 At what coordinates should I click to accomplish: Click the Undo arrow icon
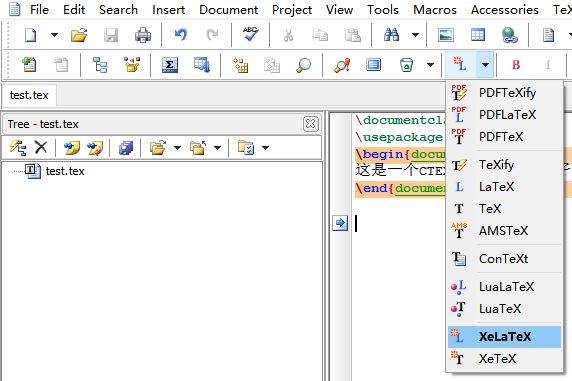(x=181, y=35)
